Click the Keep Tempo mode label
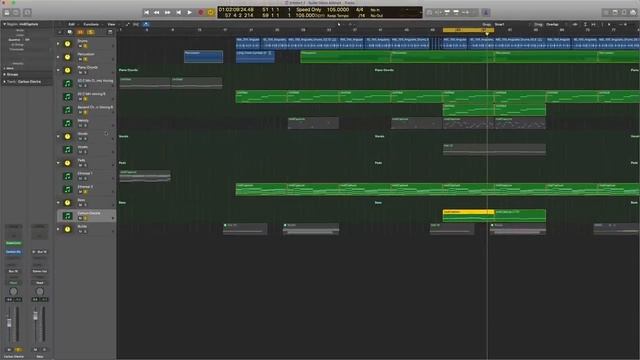The image size is (640, 360). point(338,16)
